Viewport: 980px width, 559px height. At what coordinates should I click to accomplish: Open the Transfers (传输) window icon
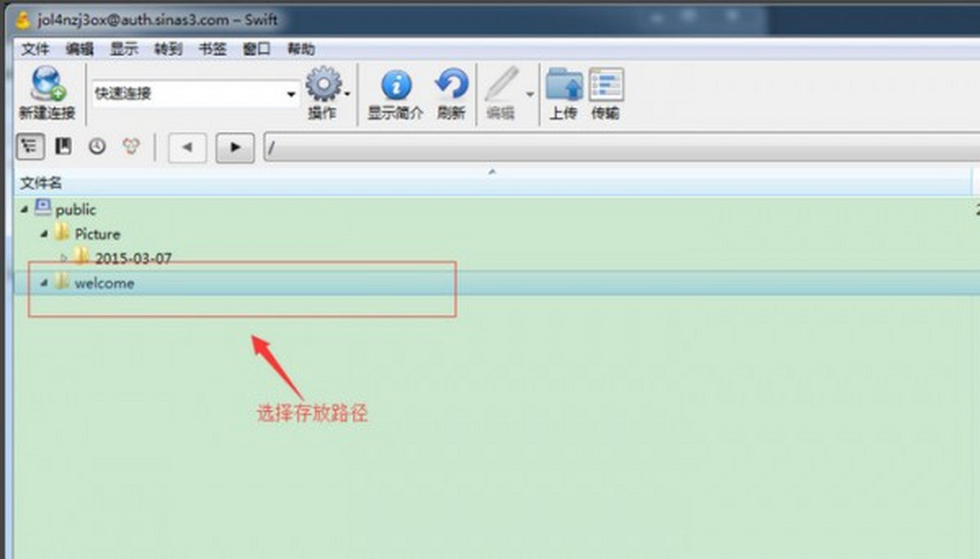pyautogui.click(x=605, y=86)
